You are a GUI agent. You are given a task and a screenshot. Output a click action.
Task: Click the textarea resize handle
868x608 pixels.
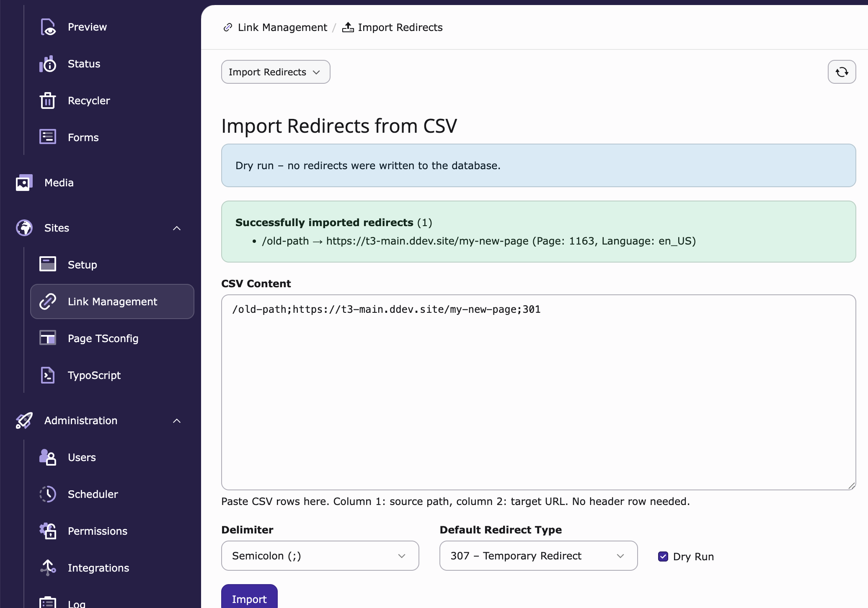851,485
